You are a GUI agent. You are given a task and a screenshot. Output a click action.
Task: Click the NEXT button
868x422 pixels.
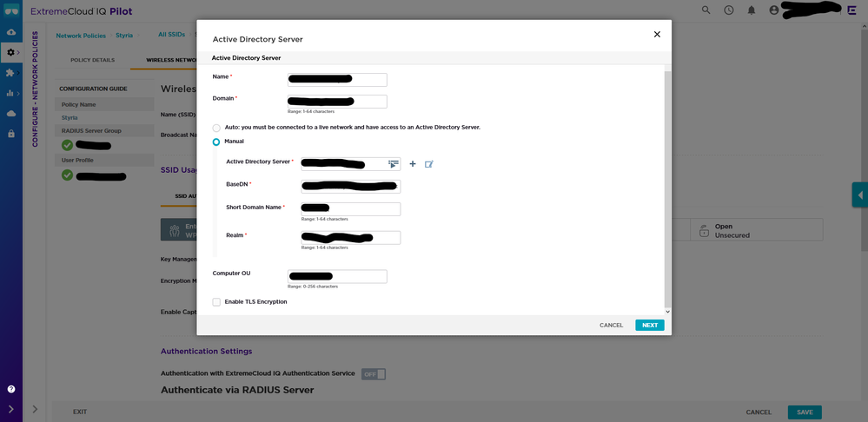[x=650, y=326]
